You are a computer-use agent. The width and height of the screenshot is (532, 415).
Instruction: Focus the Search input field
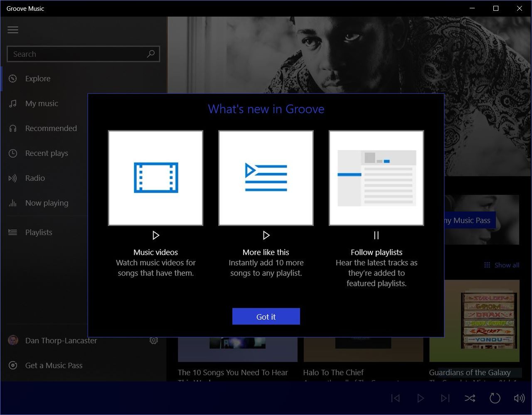point(84,54)
